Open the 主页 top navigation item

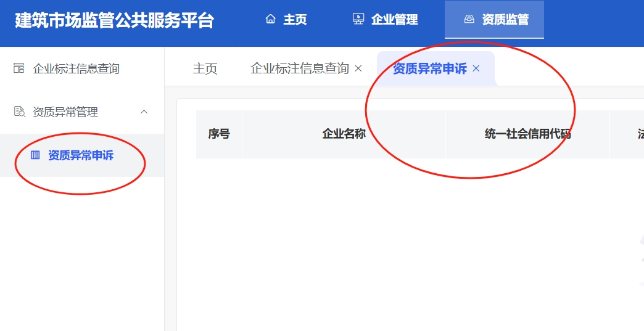[286, 19]
